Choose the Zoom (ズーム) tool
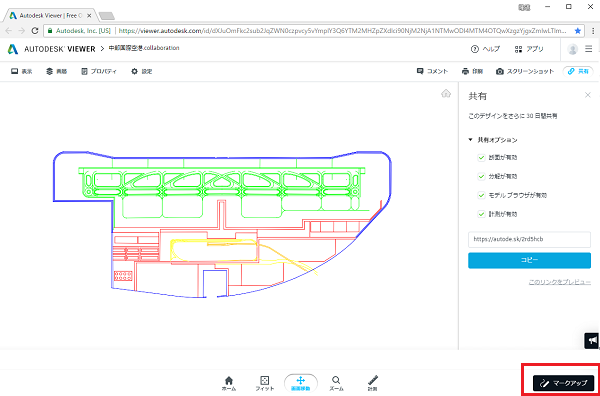 (x=336, y=383)
